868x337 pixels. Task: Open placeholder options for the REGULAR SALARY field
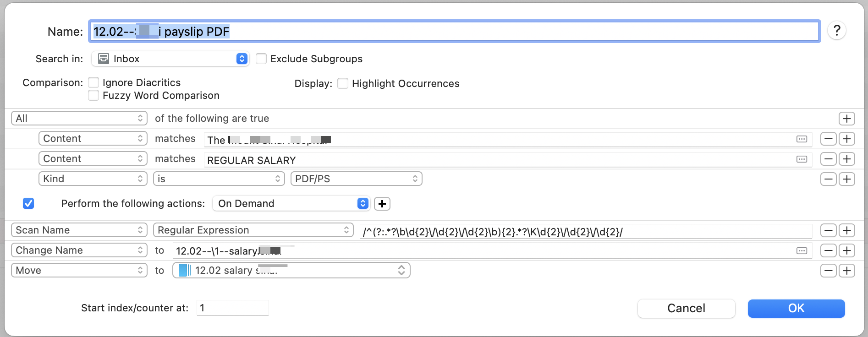coord(802,159)
